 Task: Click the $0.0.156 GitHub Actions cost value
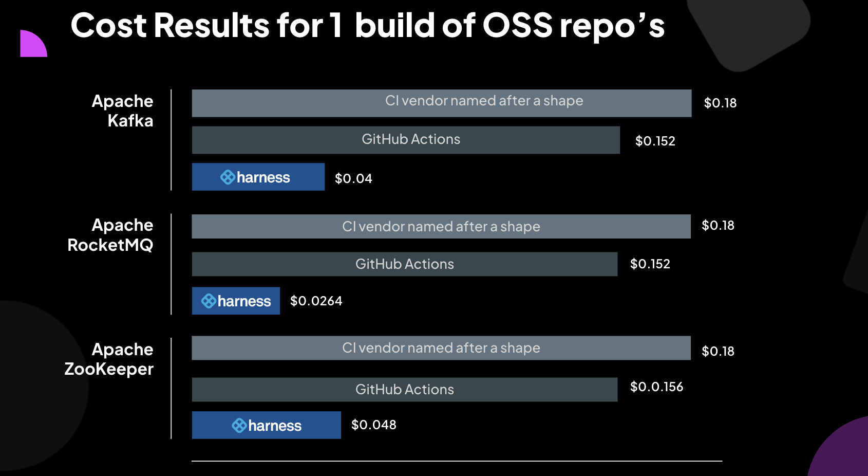pos(656,387)
